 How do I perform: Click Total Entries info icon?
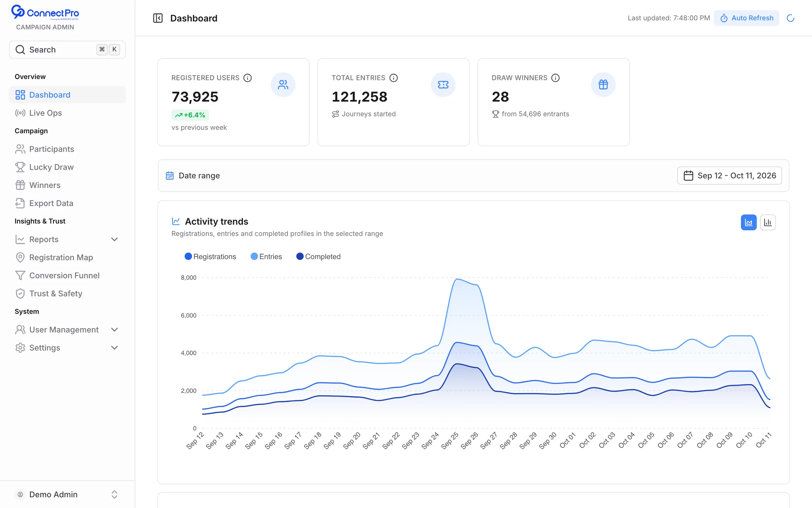[393, 78]
